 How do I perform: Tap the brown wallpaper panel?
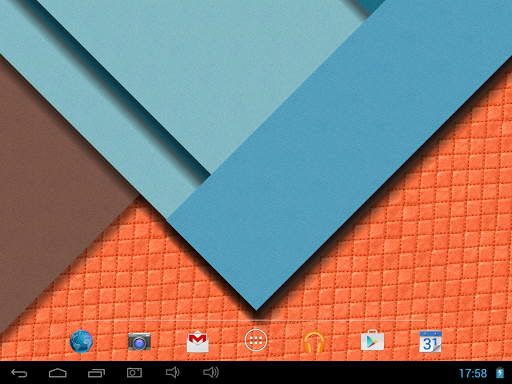[50, 183]
